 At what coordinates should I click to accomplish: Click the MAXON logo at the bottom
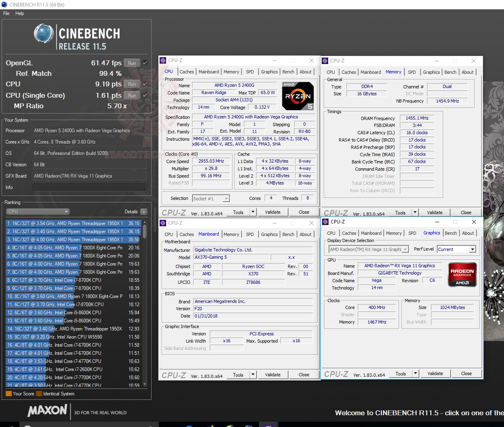tap(47, 411)
